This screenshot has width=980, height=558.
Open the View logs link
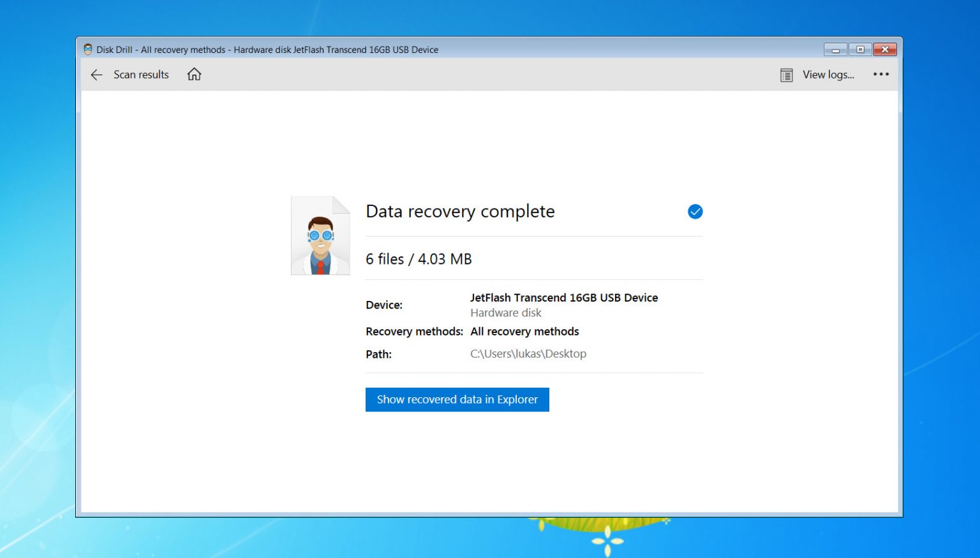pyautogui.click(x=828, y=75)
